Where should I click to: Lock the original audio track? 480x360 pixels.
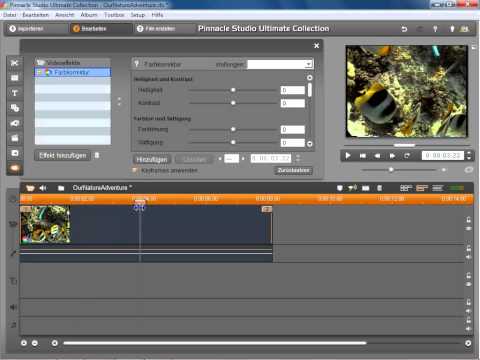[468, 248]
